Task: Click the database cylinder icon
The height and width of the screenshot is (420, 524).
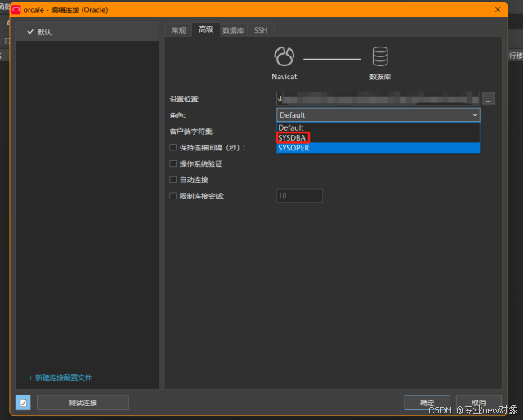Action: tap(380, 56)
